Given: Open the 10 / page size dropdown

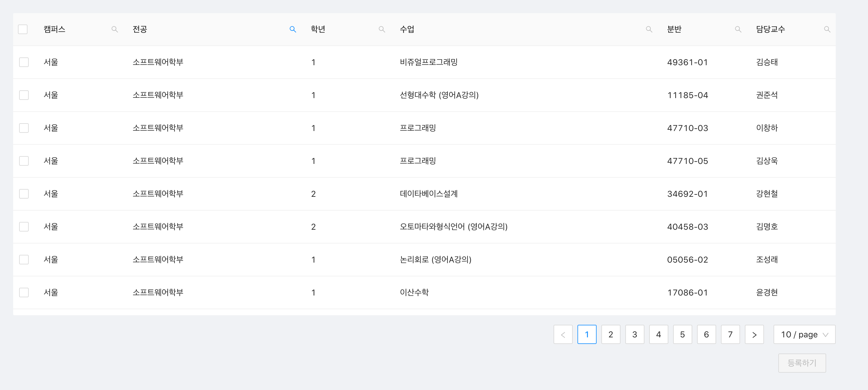Looking at the screenshot, I should (804, 334).
